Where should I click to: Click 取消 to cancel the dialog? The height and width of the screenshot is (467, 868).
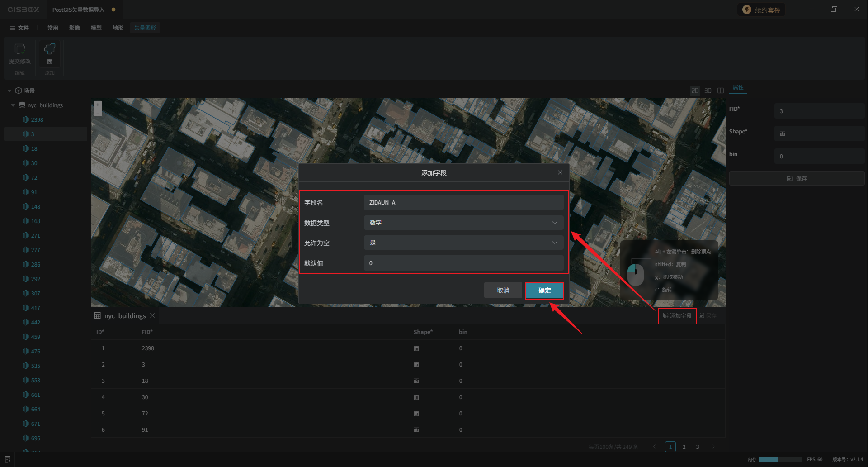[x=503, y=291]
